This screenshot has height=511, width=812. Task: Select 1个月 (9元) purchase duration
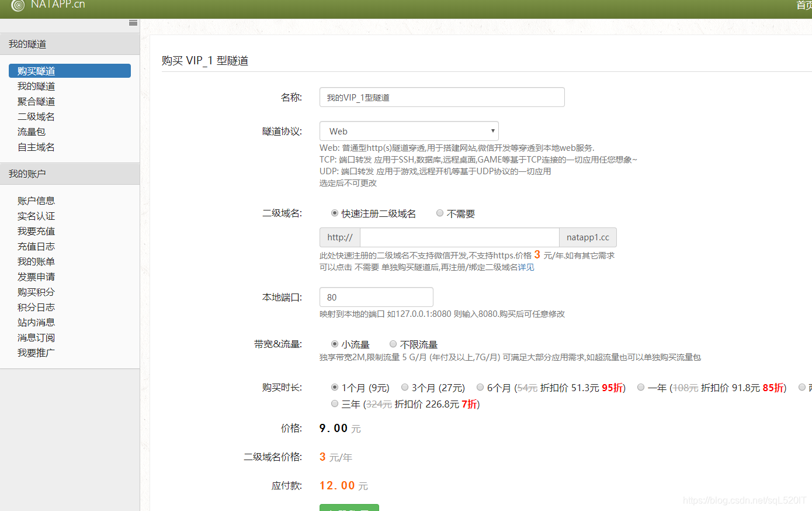click(x=335, y=388)
